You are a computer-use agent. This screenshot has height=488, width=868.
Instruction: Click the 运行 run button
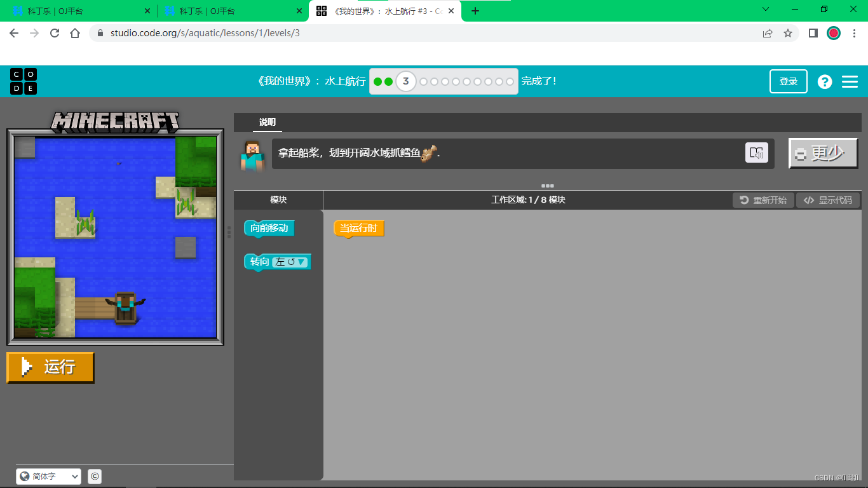click(x=50, y=367)
